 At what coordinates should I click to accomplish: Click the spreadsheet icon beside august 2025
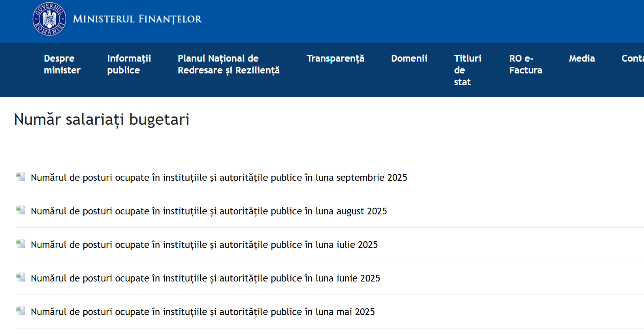21,210
